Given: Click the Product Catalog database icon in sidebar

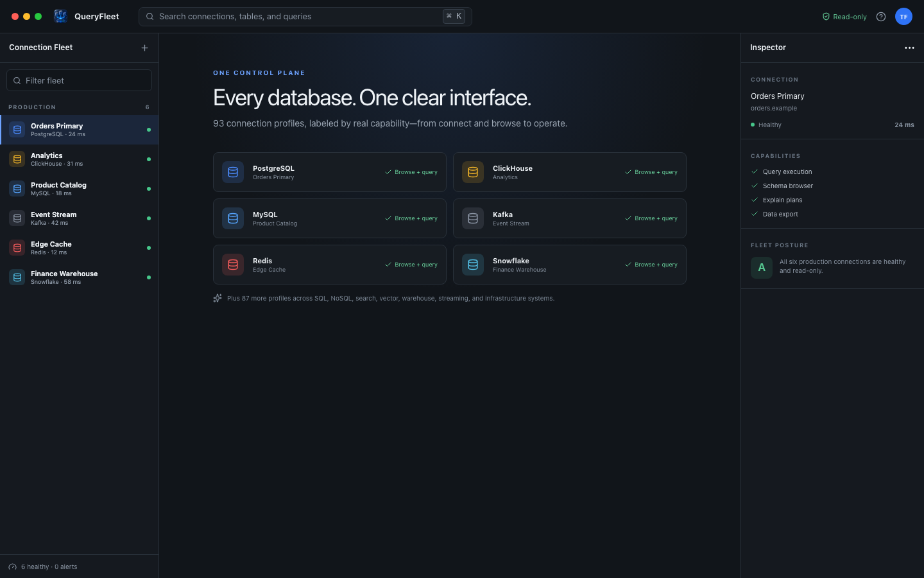Looking at the screenshot, I should tap(17, 189).
